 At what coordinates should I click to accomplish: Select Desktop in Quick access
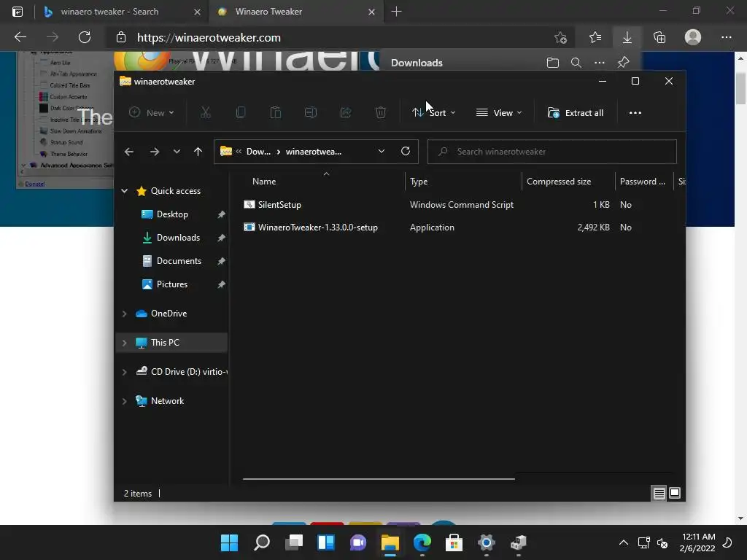(172, 214)
